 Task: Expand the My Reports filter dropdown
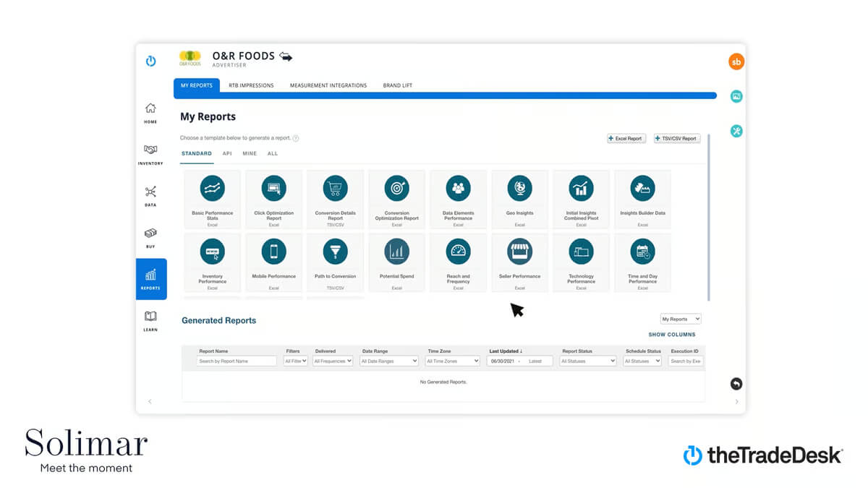[681, 319]
